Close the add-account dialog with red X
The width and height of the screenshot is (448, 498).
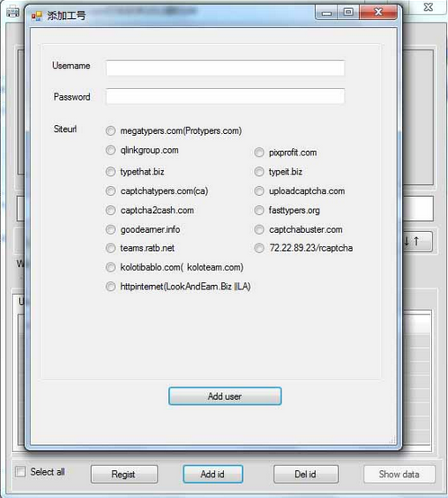(378, 13)
